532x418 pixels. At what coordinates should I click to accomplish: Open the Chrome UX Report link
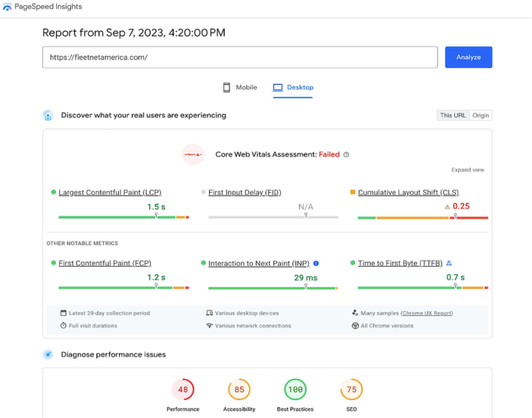(426, 313)
